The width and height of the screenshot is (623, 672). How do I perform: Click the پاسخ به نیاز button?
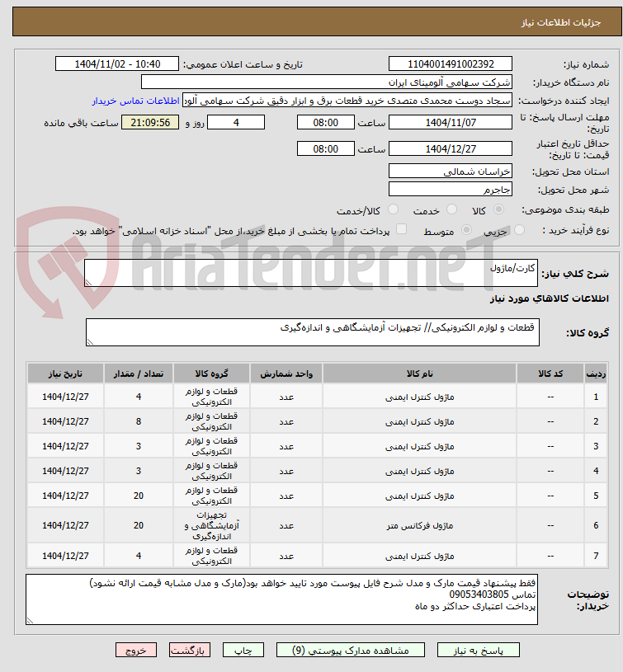tap(478, 650)
